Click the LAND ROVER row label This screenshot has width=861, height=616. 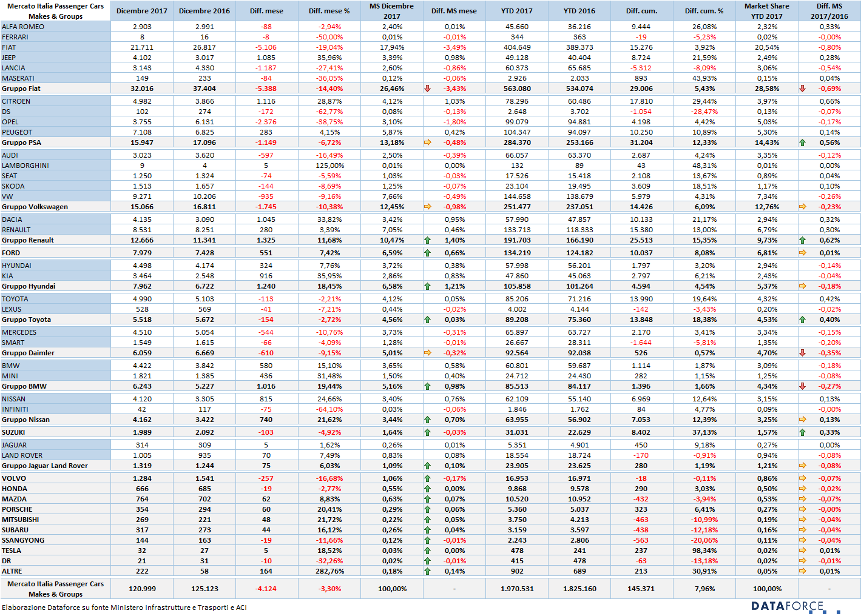(22, 455)
